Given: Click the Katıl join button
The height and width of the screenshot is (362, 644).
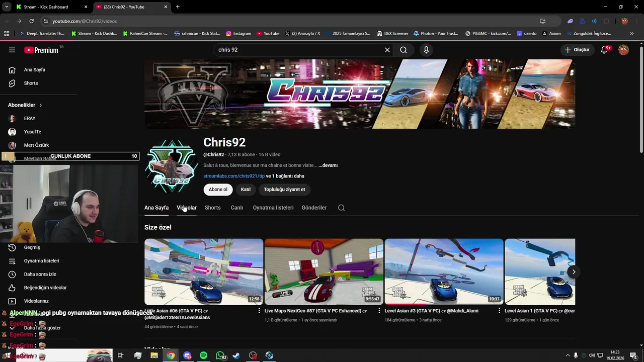Looking at the screenshot, I should pyautogui.click(x=246, y=190).
